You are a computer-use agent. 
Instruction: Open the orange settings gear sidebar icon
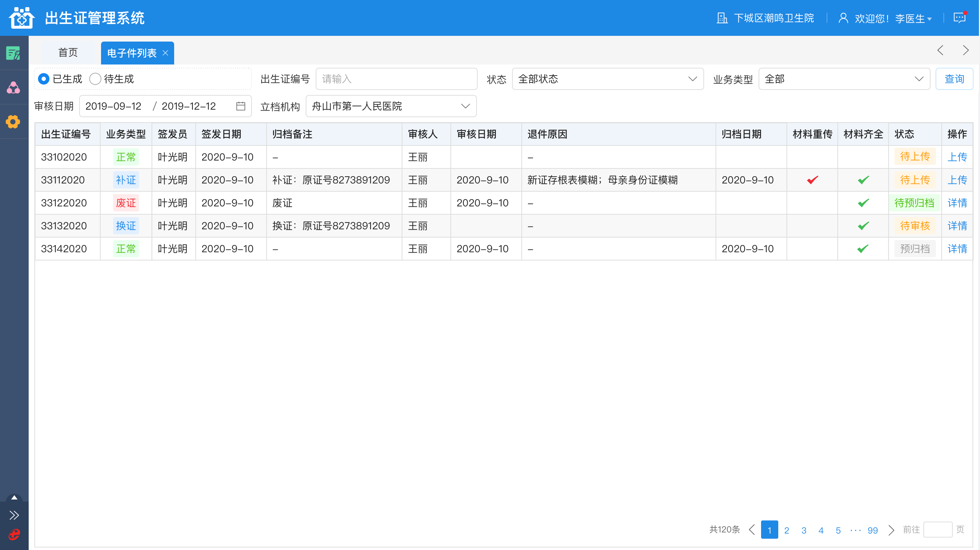click(x=13, y=122)
